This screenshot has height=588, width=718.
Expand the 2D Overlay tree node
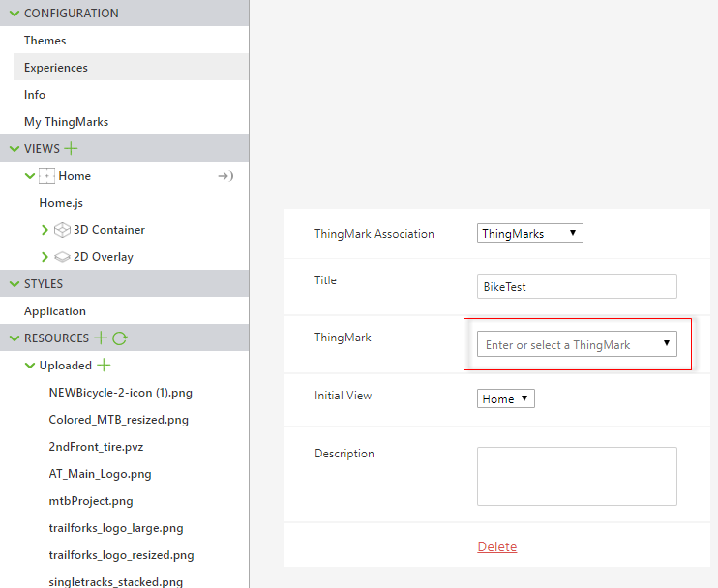[x=45, y=257]
